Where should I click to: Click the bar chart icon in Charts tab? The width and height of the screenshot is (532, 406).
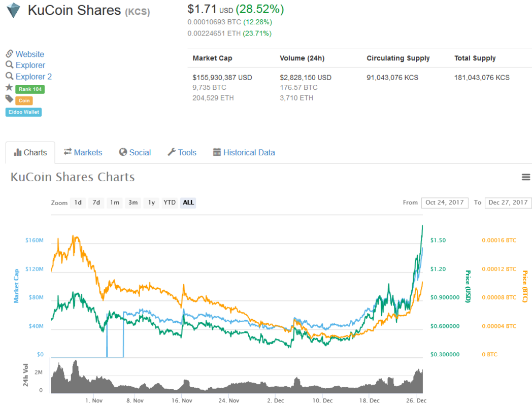17,153
